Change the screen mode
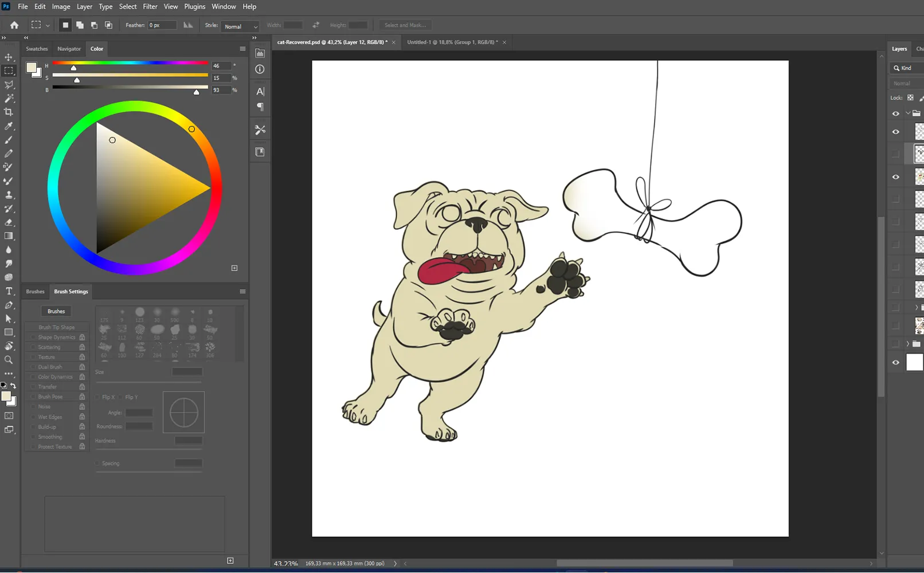Image resolution: width=924 pixels, height=573 pixels. (x=9, y=429)
